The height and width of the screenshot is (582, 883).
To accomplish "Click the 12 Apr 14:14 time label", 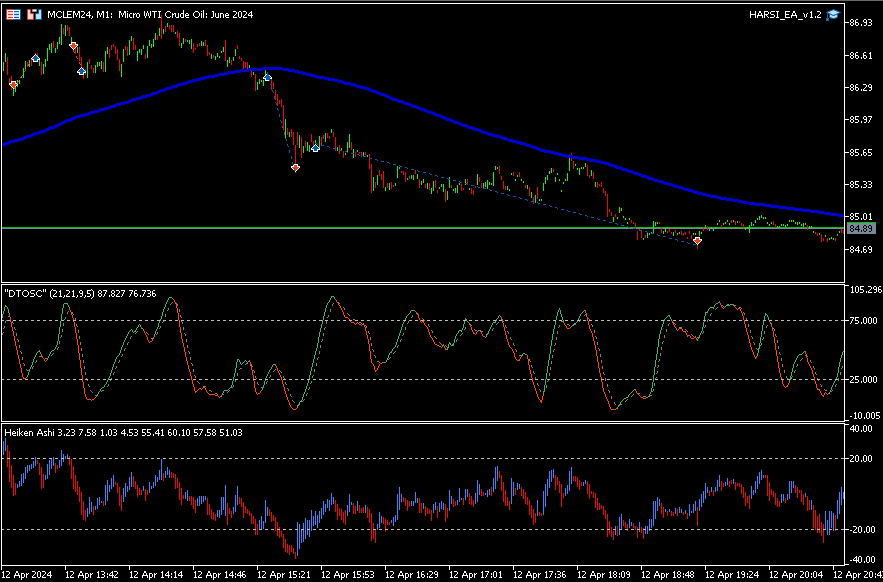I will (156, 575).
